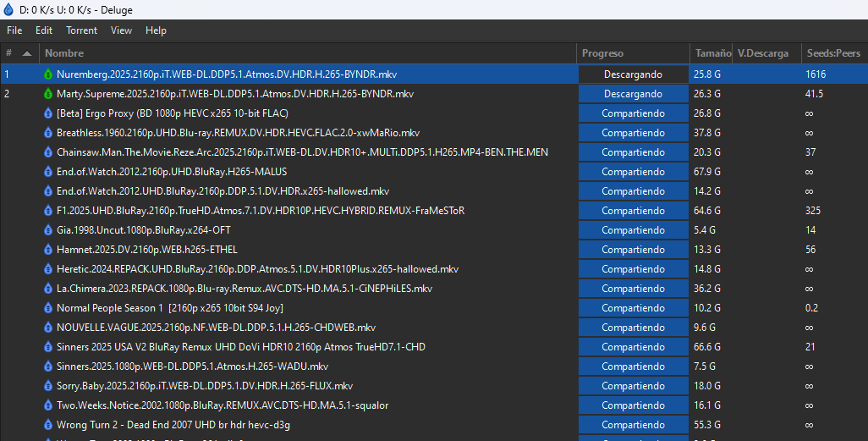This screenshot has height=441, width=868.
Task: Click queue number 2 for Marty.Supreme
Action: point(7,94)
